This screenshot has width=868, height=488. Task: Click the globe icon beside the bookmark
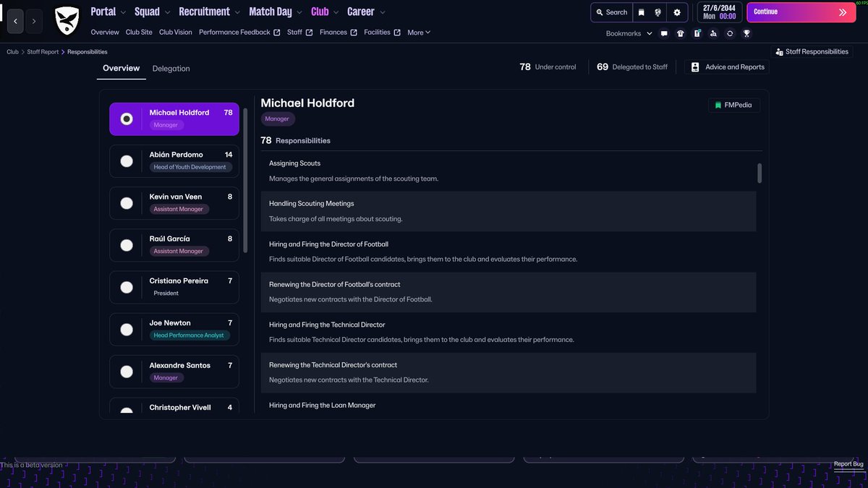[658, 12]
